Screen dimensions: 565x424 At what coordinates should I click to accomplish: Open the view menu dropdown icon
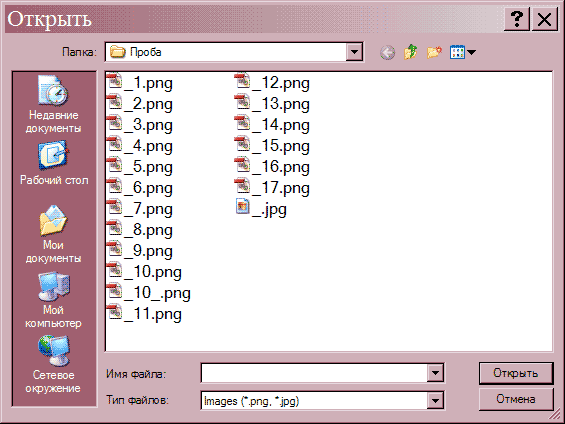463,53
